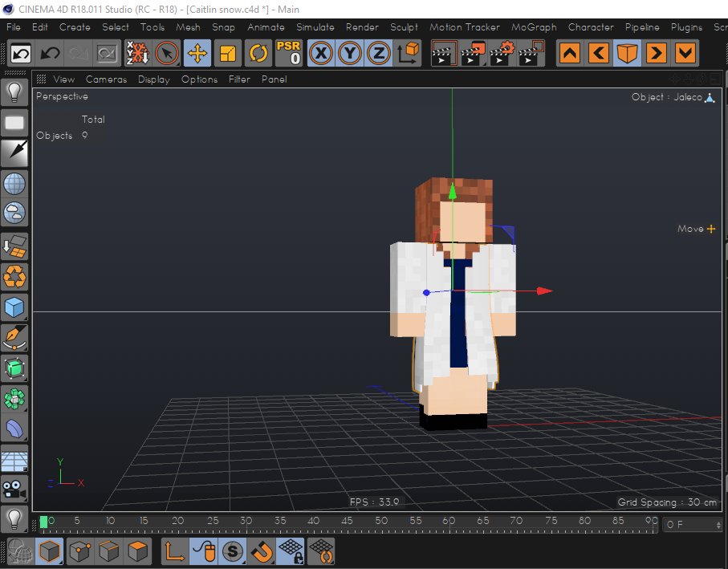This screenshot has width=728, height=569.
Task: Open the Character menu
Action: tap(591, 27)
